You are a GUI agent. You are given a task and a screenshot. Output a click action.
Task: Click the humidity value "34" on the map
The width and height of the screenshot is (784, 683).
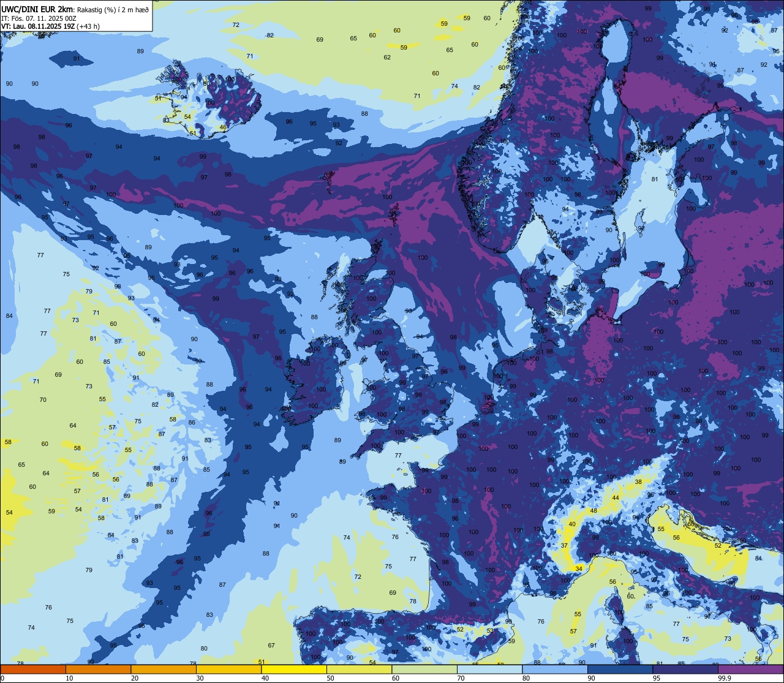(x=579, y=568)
